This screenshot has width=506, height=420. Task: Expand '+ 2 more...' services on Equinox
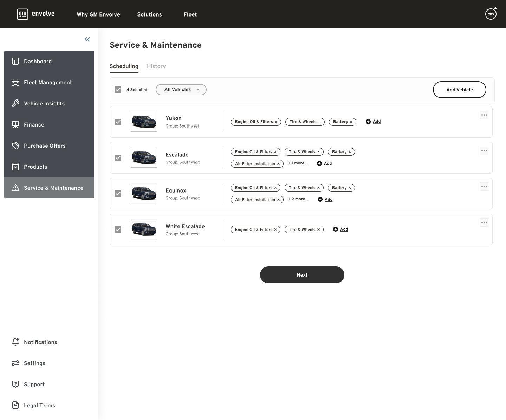pos(298,199)
